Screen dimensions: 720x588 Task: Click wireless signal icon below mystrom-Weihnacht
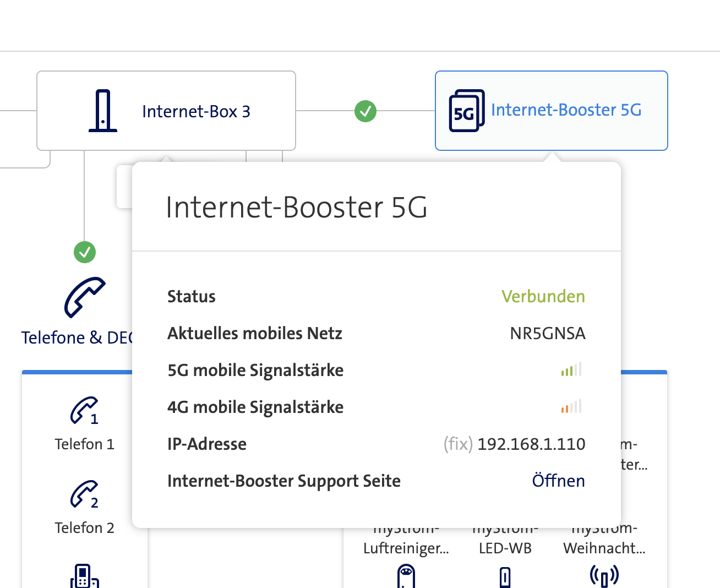[604, 576]
